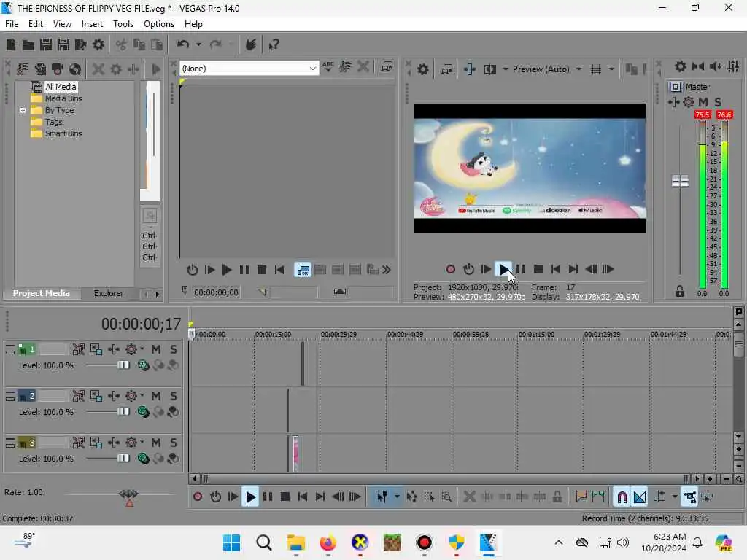Open Firefox from the taskbar

(328, 542)
